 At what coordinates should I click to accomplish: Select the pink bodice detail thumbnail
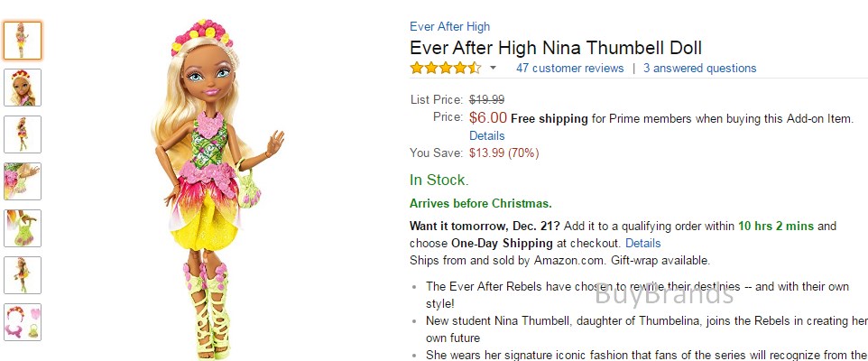coord(23,181)
